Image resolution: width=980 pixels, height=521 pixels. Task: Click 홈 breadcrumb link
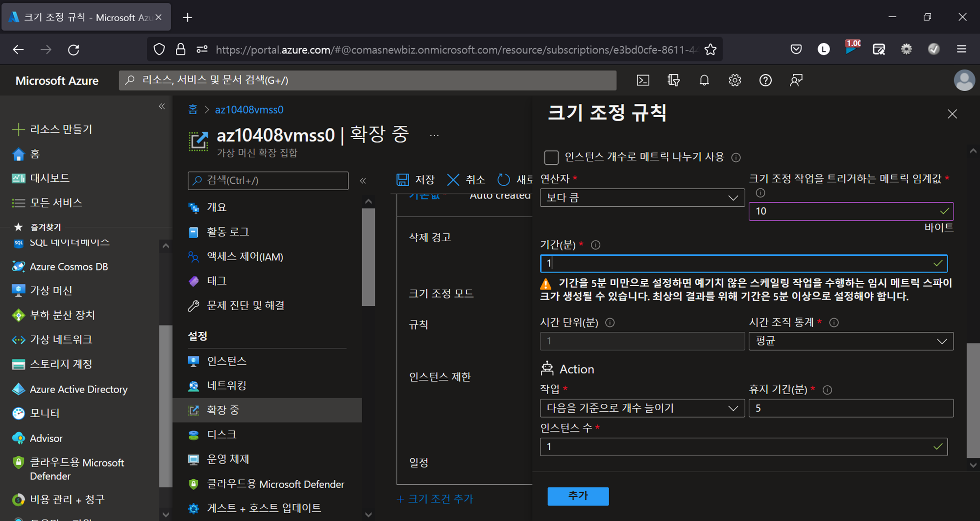tap(193, 110)
